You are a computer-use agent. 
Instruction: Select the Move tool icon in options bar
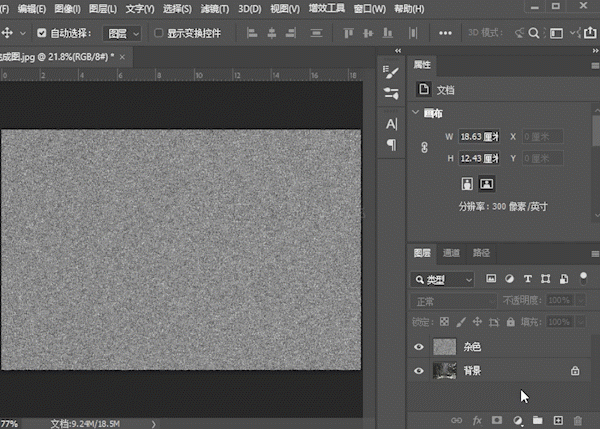tap(7, 33)
